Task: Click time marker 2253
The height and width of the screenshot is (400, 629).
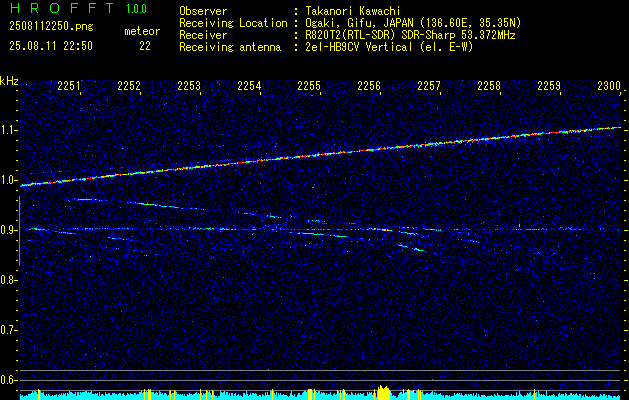Action: (x=189, y=86)
